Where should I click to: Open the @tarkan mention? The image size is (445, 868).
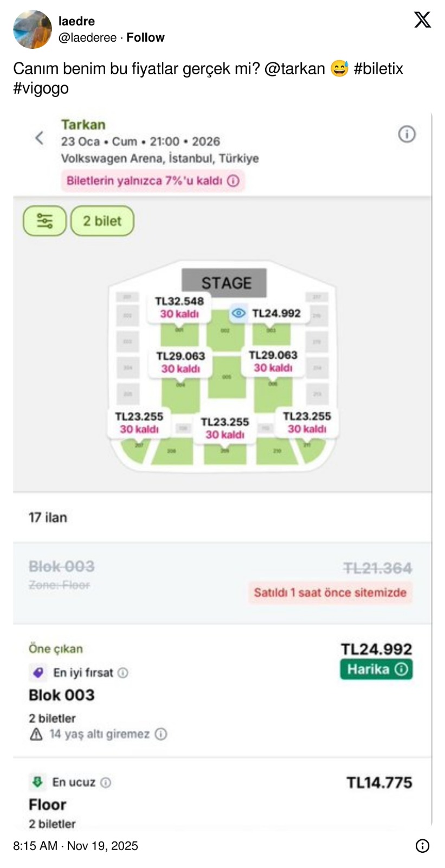coord(294,69)
